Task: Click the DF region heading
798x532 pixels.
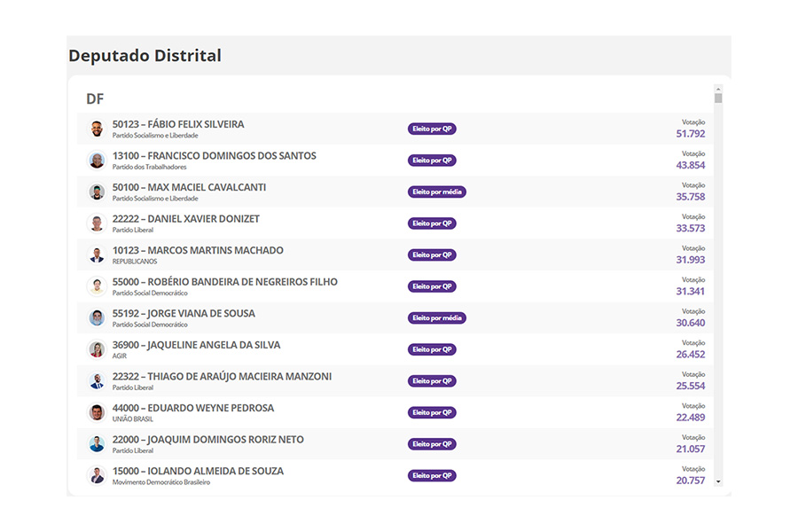Action: pos(95,99)
